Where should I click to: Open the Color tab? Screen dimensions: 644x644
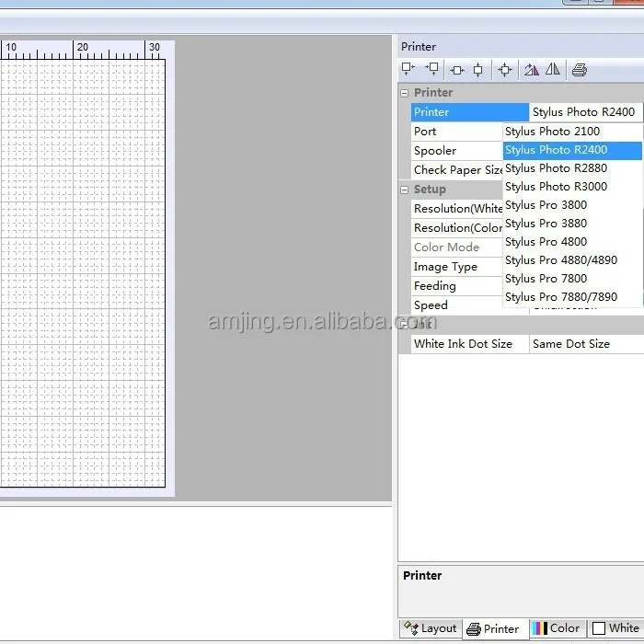click(x=556, y=628)
